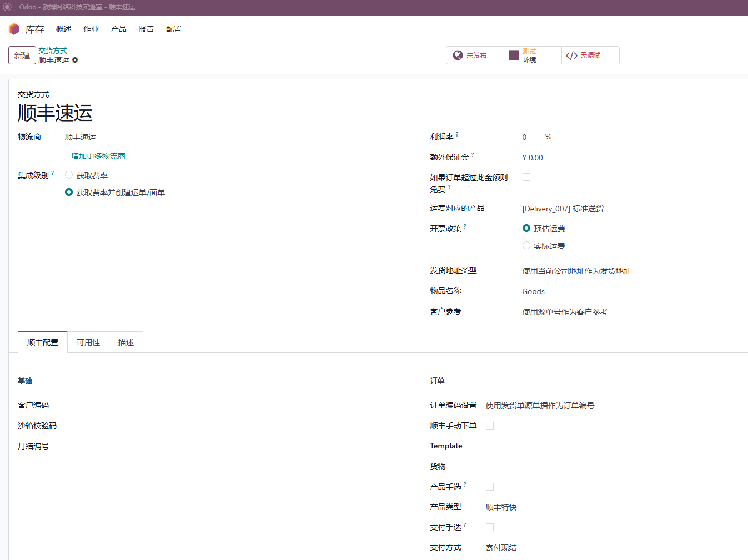
Task: Open the help tooltip next to 支付手选
Action: point(465,524)
